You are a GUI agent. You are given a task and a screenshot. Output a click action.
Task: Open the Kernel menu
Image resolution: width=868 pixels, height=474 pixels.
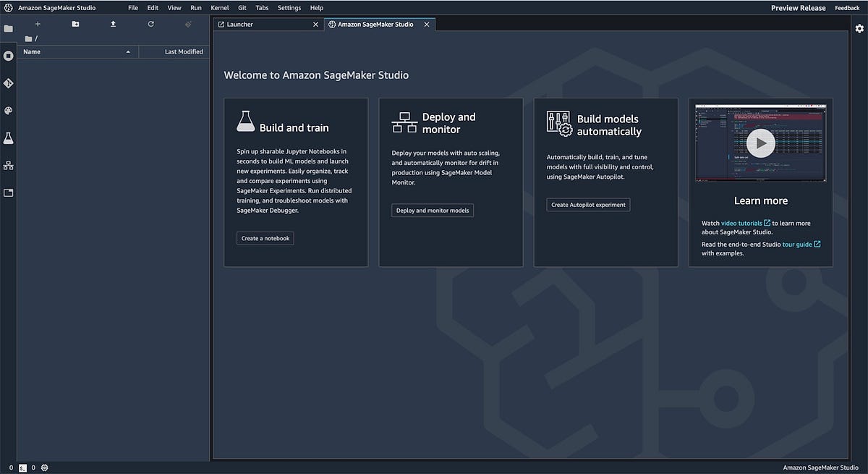[x=219, y=8]
